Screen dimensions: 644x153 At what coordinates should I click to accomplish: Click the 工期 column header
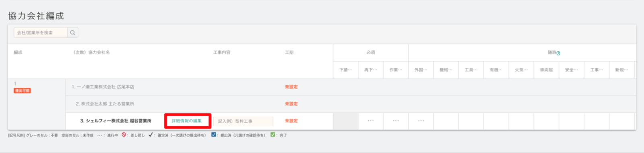point(289,53)
